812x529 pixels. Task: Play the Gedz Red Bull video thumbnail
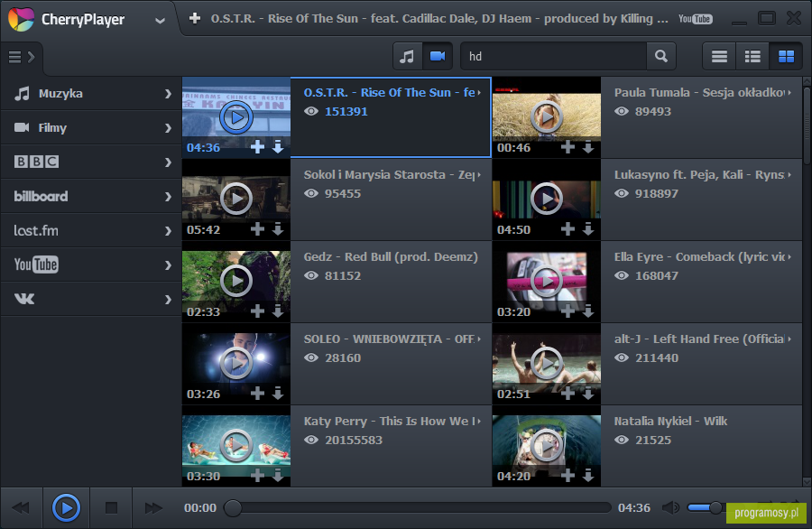(x=236, y=281)
